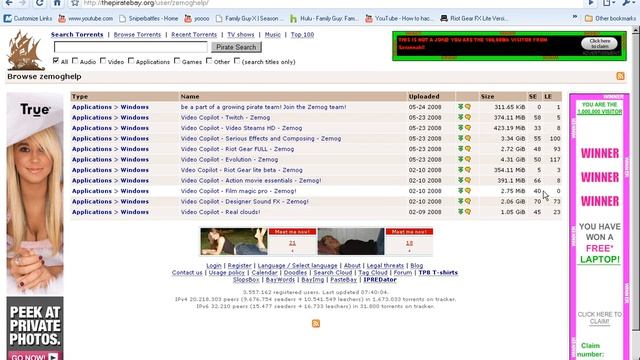Uncheck the All search checkbox
This screenshot has width=640, height=360.
pos(56,61)
